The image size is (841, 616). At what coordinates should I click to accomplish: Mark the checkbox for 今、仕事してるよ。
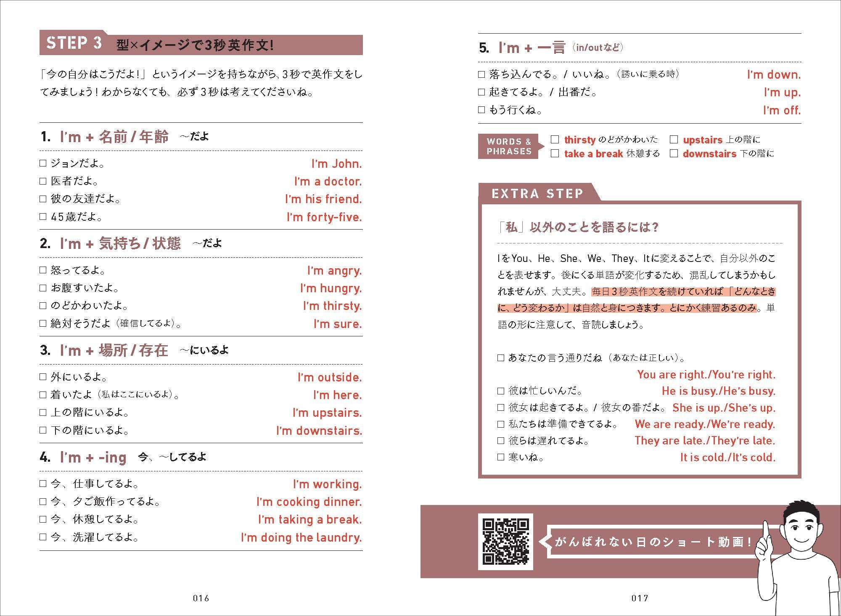coord(43,484)
